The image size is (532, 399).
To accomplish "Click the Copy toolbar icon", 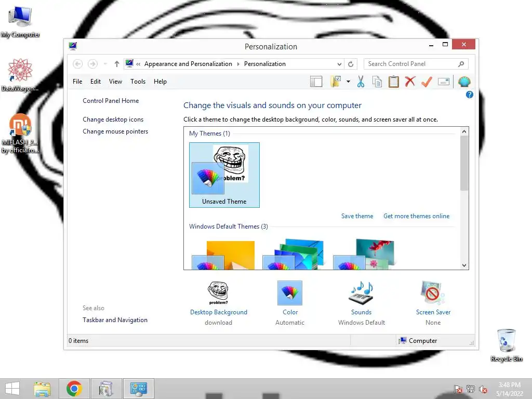I will point(377,82).
